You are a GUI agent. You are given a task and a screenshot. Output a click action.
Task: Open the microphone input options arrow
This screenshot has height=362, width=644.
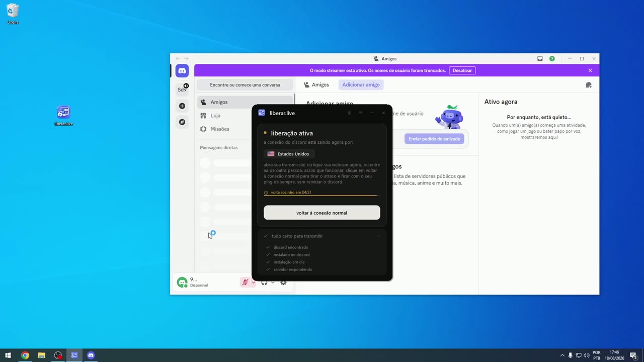[x=253, y=283]
